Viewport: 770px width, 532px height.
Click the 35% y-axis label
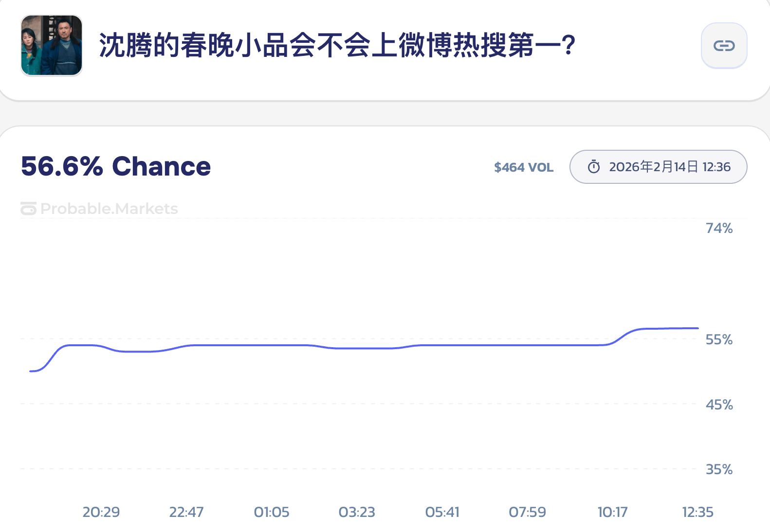719,469
